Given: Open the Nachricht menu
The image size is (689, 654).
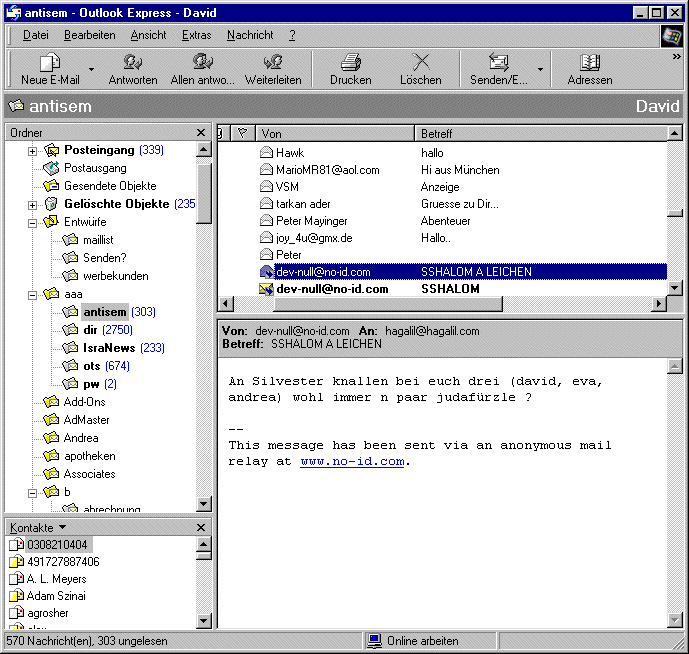Looking at the screenshot, I should [x=250, y=35].
